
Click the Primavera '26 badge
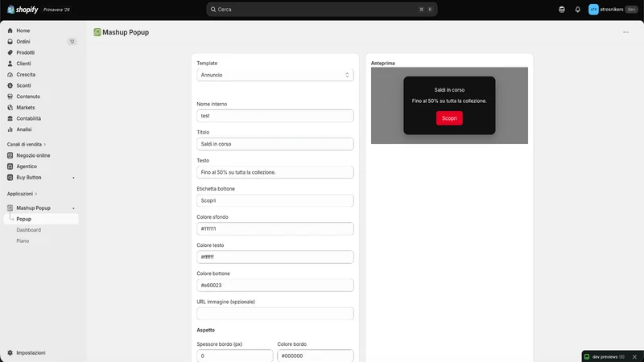[x=56, y=10]
